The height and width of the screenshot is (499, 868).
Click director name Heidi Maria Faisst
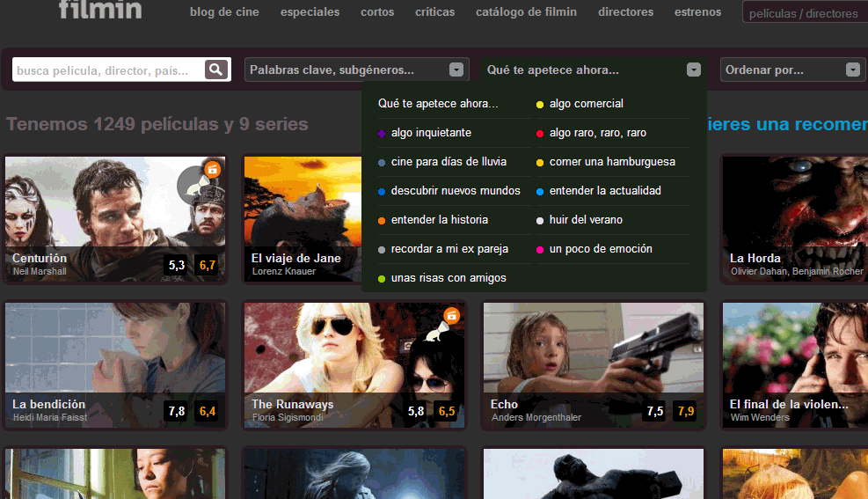click(50, 417)
